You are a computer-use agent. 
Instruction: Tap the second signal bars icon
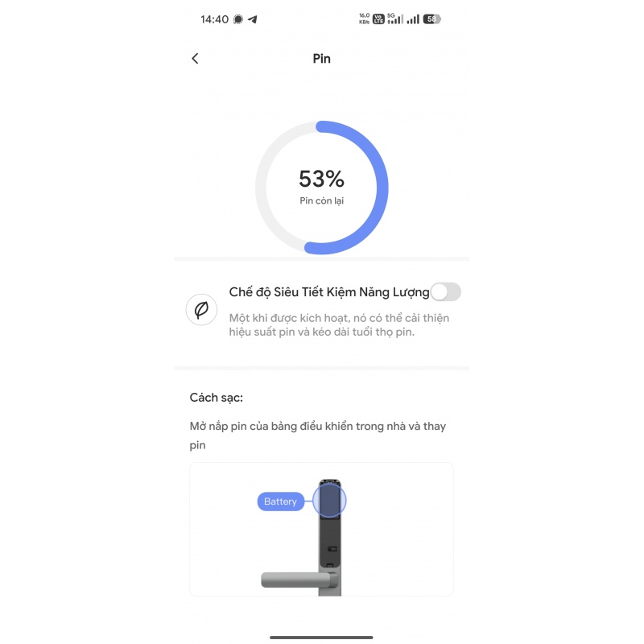(413, 19)
